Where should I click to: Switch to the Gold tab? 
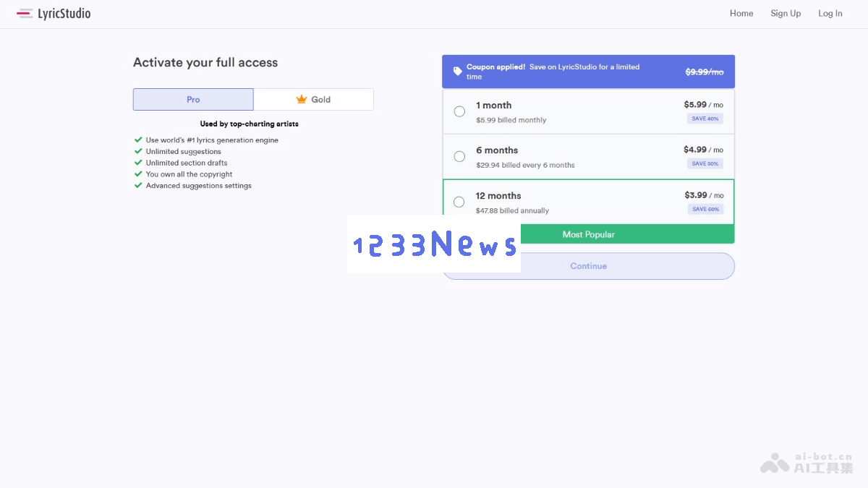pos(314,100)
